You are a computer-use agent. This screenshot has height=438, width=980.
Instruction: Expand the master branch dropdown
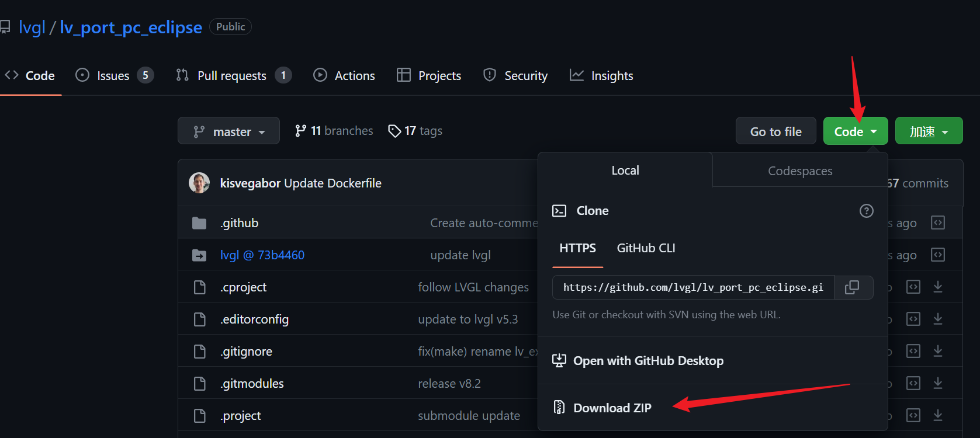pyautogui.click(x=228, y=131)
